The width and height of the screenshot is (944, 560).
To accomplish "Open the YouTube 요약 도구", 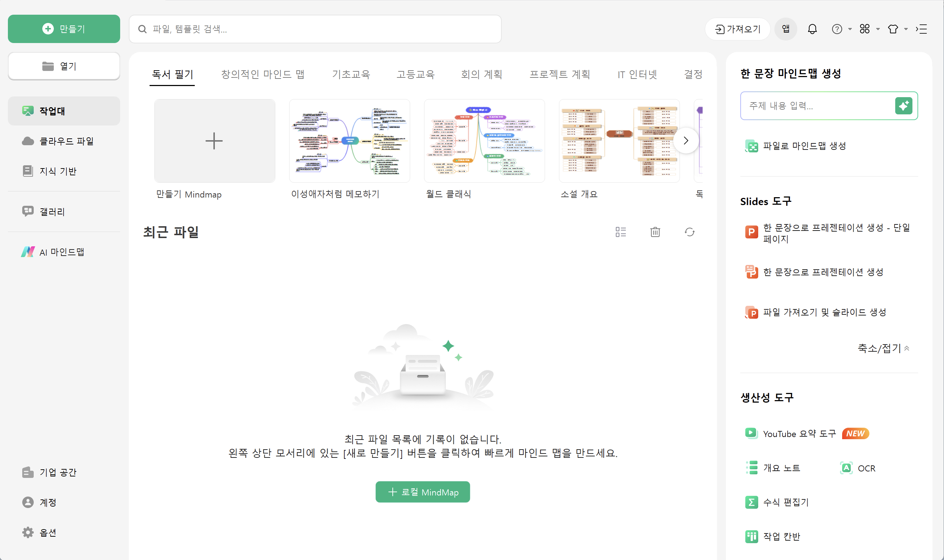I will pos(799,433).
